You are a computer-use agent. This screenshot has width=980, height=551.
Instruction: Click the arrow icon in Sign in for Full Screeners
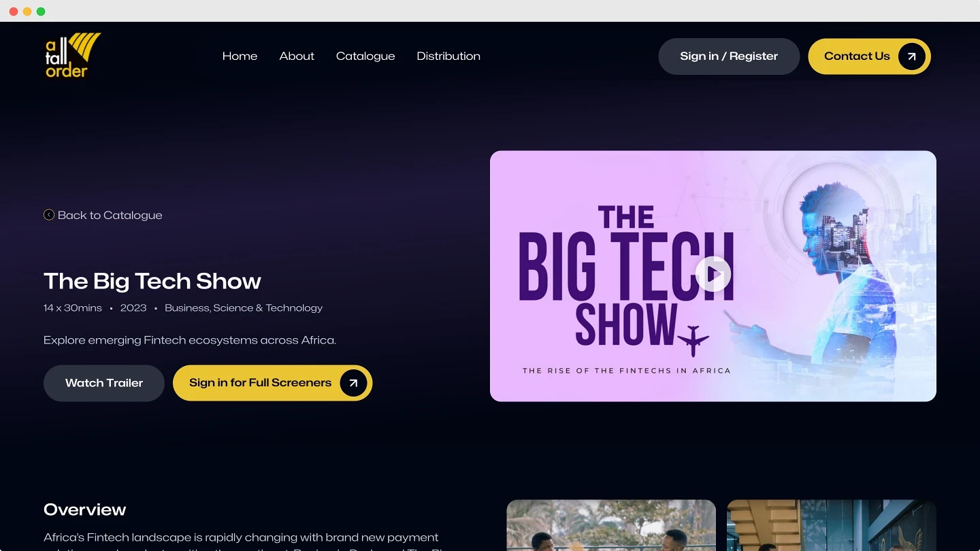pyautogui.click(x=353, y=383)
